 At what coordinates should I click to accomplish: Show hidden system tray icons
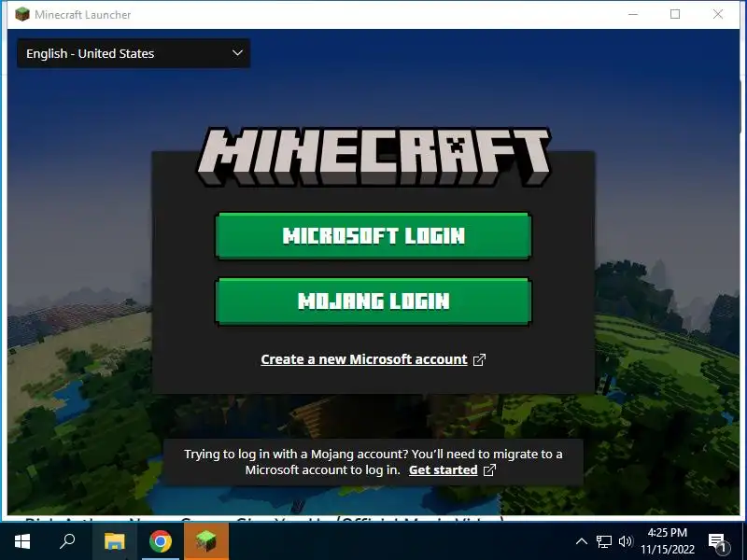pyautogui.click(x=581, y=541)
